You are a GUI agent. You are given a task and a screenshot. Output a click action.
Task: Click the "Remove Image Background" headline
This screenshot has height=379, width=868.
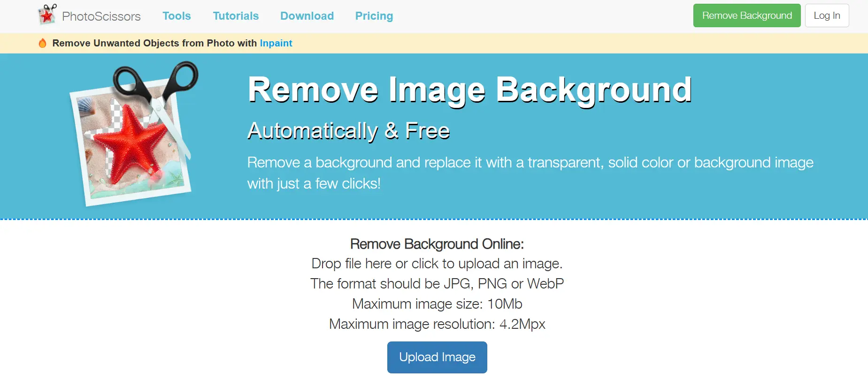tap(470, 90)
